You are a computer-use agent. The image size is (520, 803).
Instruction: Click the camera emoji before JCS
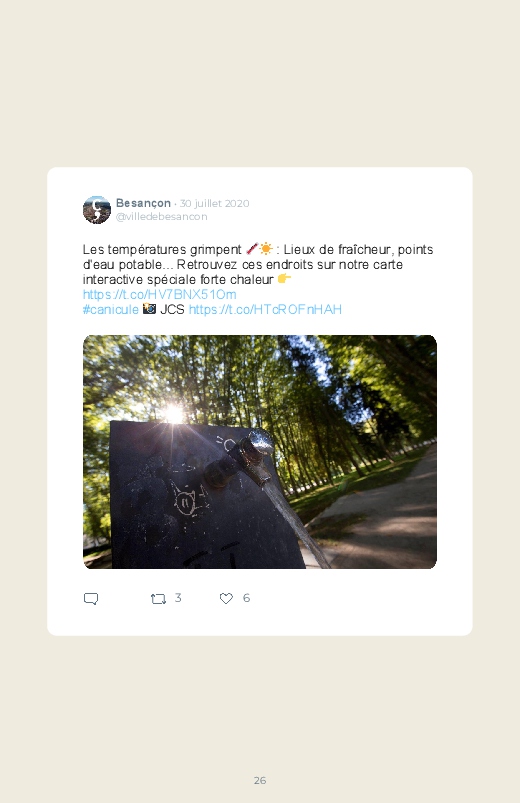(x=149, y=309)
